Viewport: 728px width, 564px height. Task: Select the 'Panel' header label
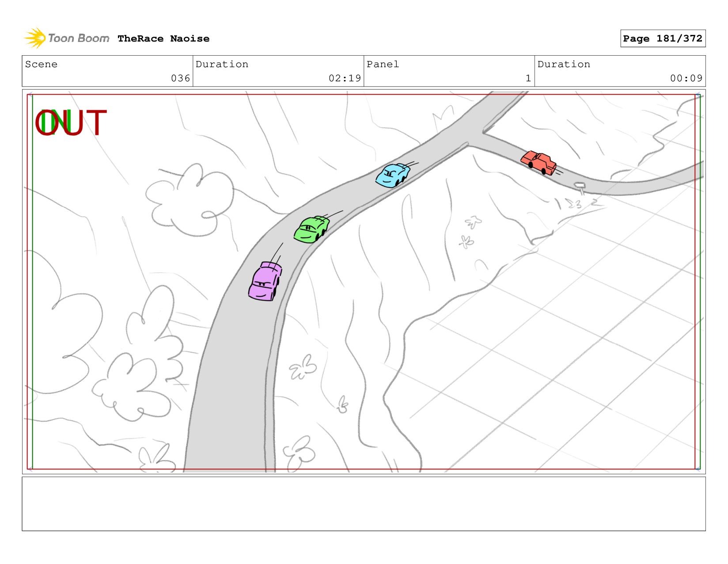click(383, 64)
